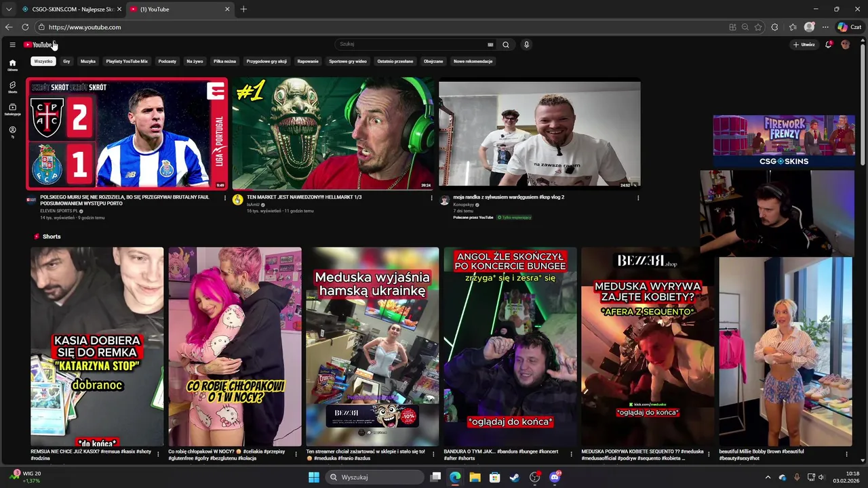The height and width of the screenshot is (488, 868).
Task: Open the tab actions dropdown arrow
Action: 9,9
